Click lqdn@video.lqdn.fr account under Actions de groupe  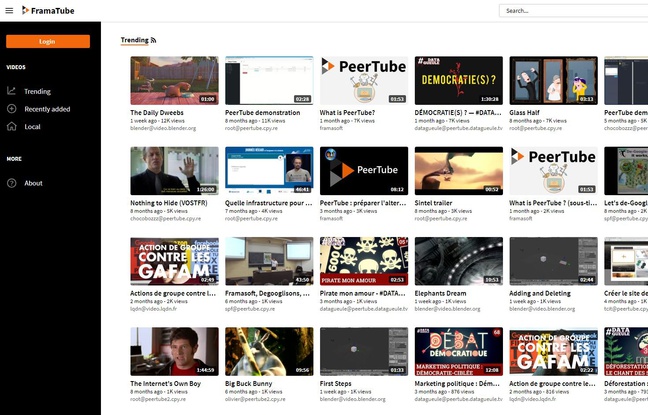[154, 309]
